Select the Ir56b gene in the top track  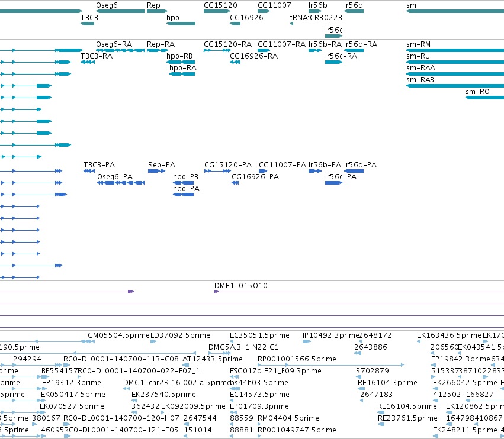click(315, 11)
